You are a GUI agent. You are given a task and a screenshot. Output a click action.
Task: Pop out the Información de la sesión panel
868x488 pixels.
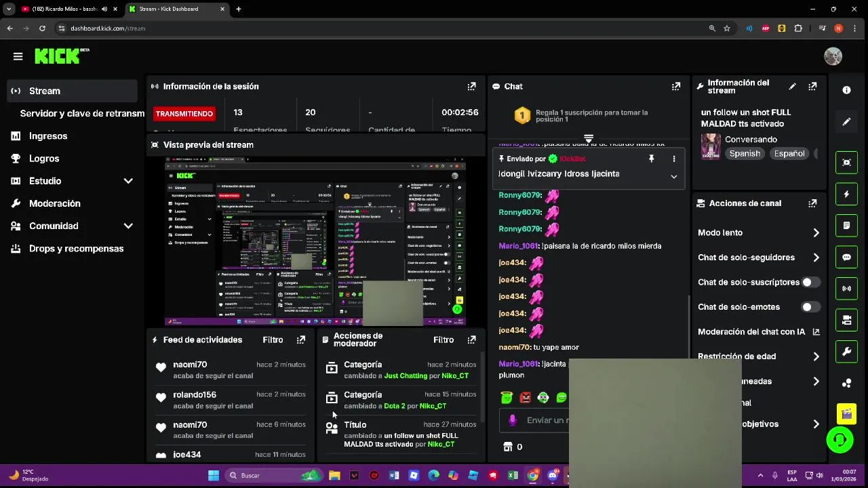point(471,86)
